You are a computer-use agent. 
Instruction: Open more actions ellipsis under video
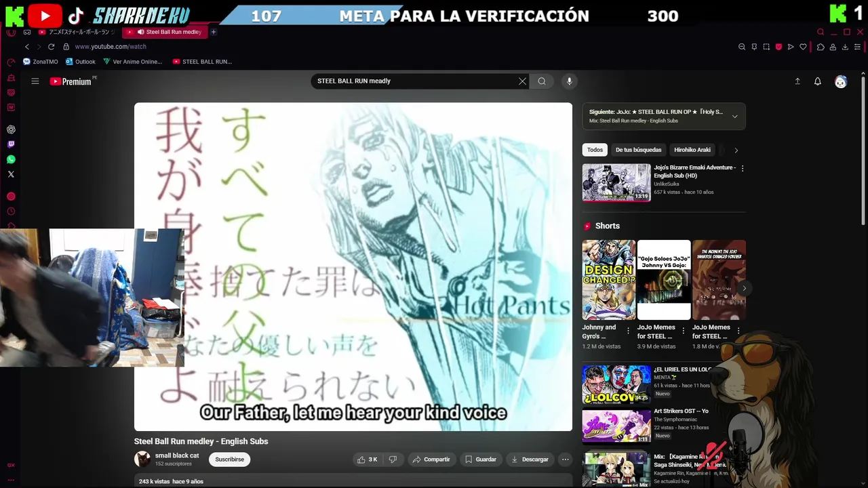pyautogui.click(x=565, y=460)
